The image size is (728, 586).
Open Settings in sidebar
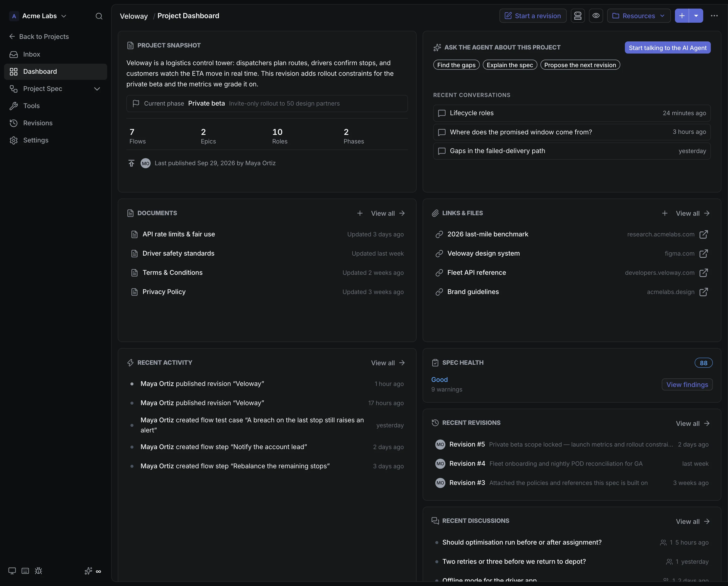tap(55, 140)
